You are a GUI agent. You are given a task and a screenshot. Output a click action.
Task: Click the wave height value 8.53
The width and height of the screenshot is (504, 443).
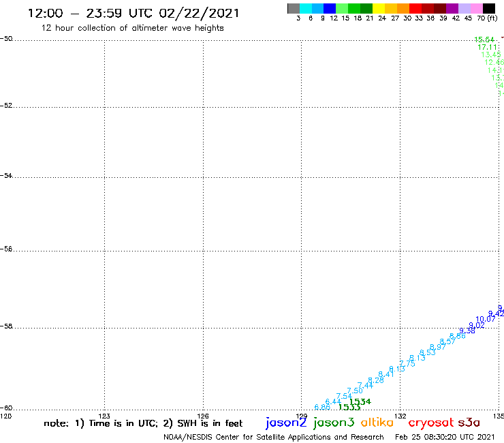pyautogui.click(x=428, y=352)
